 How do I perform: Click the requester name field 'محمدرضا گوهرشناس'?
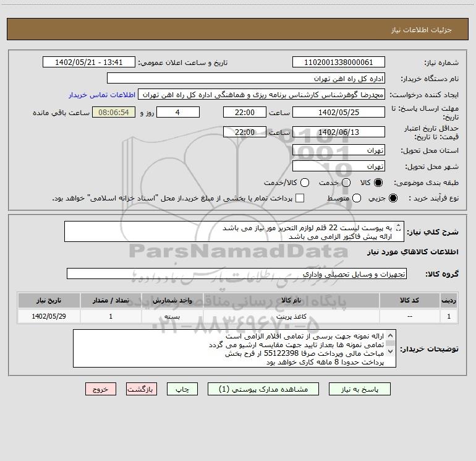point(261,95)
